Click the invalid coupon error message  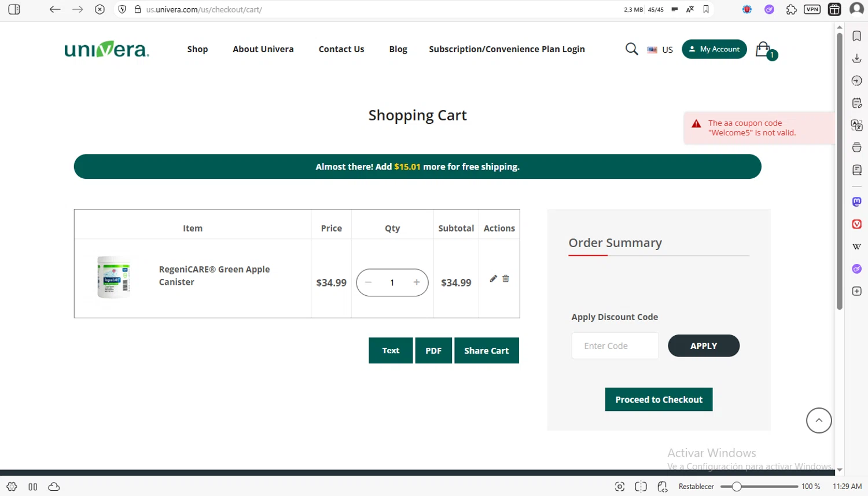tap(759, 128)
